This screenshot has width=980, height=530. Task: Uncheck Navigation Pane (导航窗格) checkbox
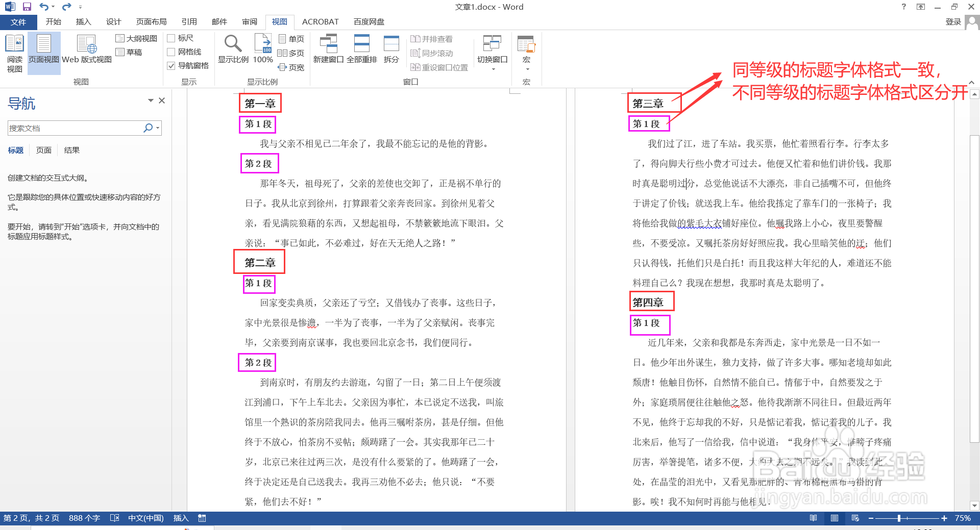tap(171, 66)
